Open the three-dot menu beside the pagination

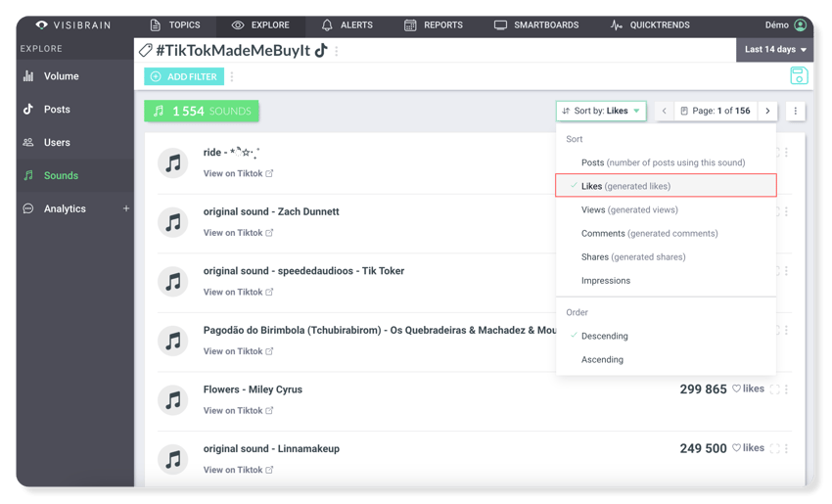[795, 111]
